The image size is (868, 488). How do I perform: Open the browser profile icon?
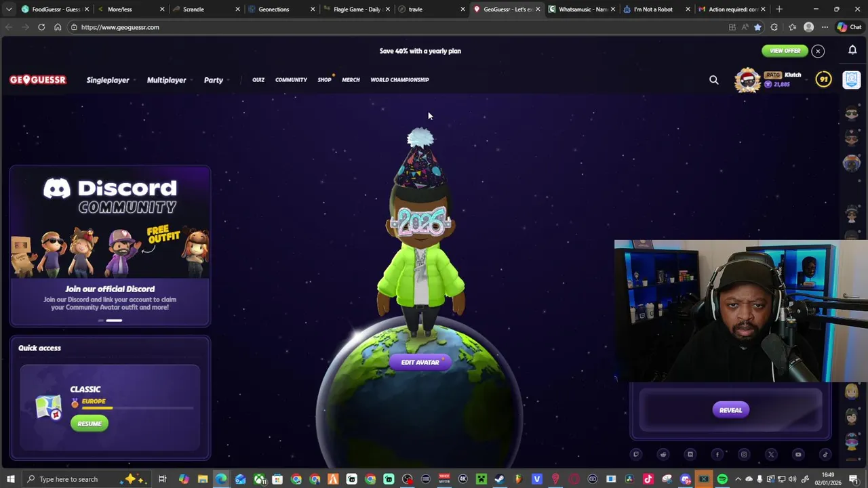(x=808, y=27)
